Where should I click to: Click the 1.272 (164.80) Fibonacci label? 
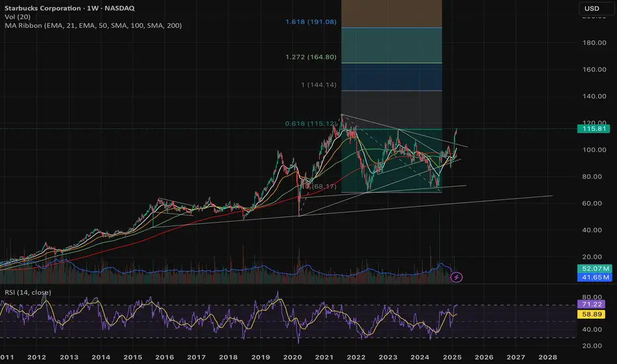311,57
